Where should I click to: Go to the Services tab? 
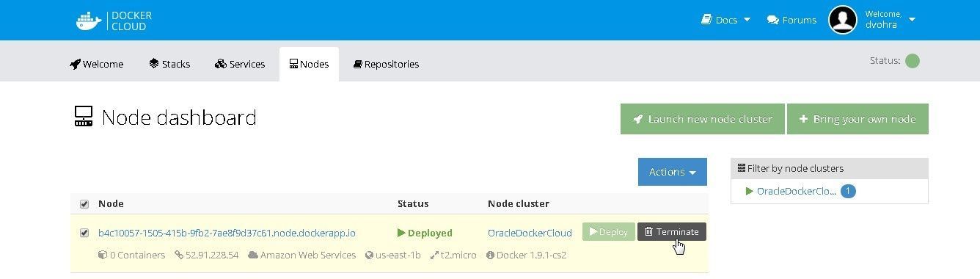(240, 64)
